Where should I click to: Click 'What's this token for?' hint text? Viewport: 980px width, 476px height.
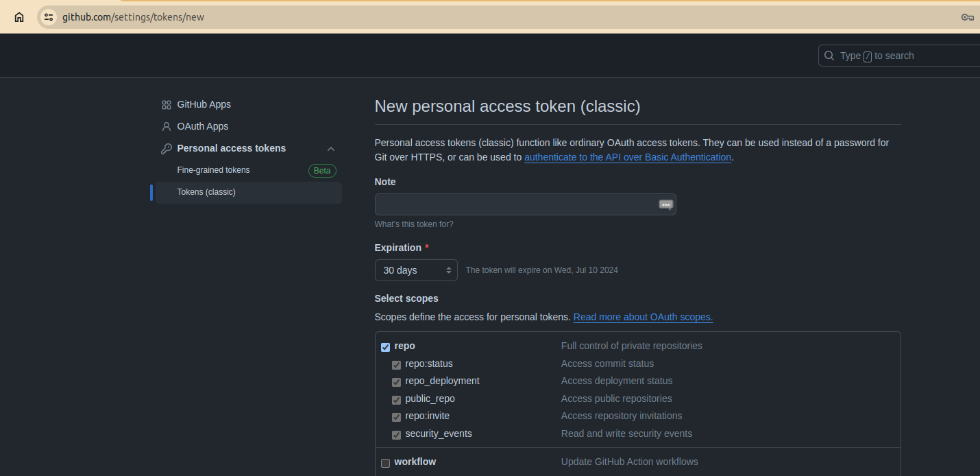pyautogui.click(x=413, y=224)
